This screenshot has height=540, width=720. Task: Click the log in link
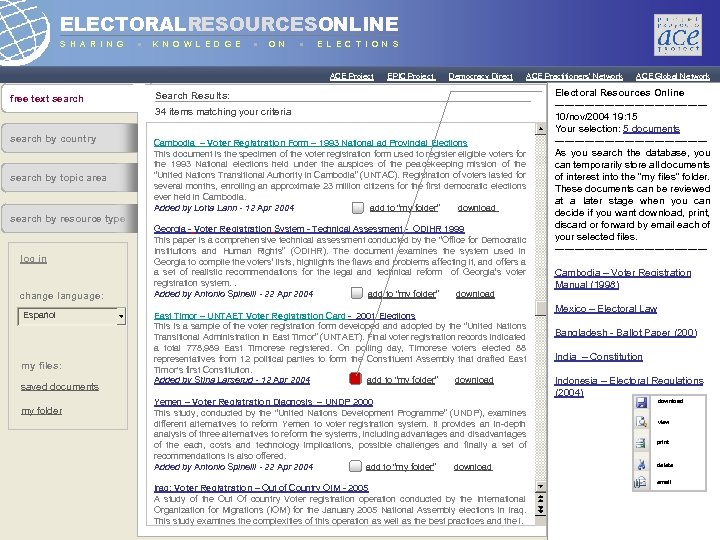(33, 259)
